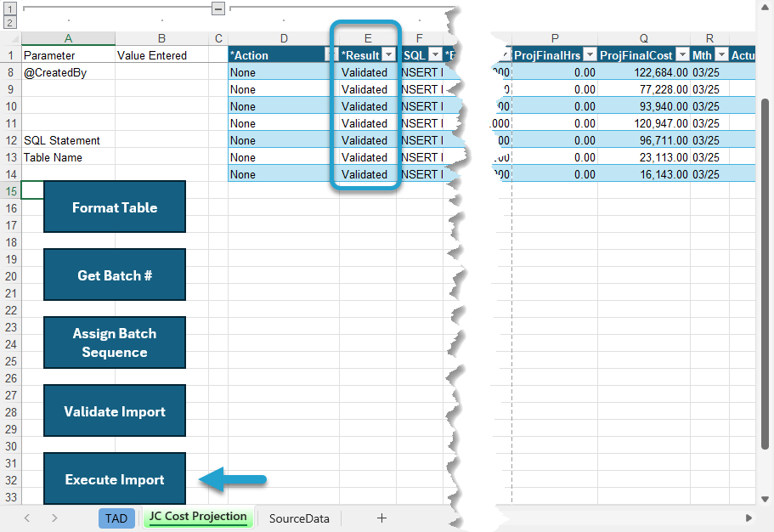The width and height of the screenshot is (774, 532).
Task: Switch to the TAD sheet tab
Action: click(116, 518)
